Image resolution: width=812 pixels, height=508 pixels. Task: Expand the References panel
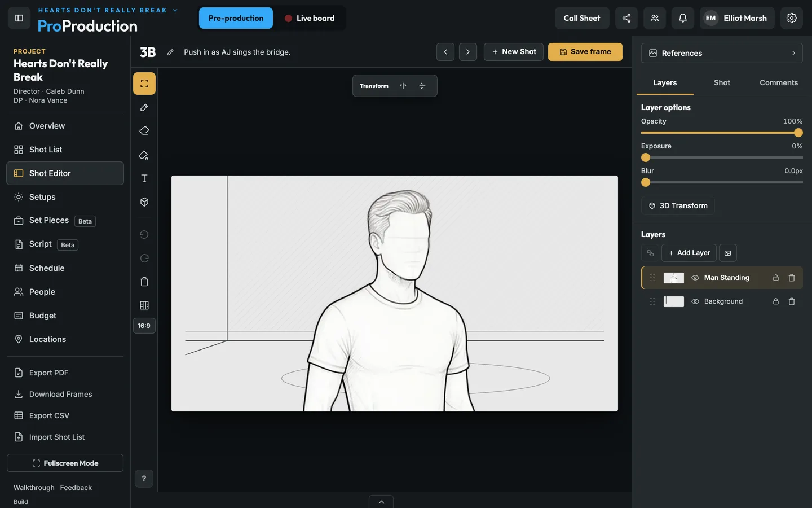pyautogui.click(x=722, y=53)
